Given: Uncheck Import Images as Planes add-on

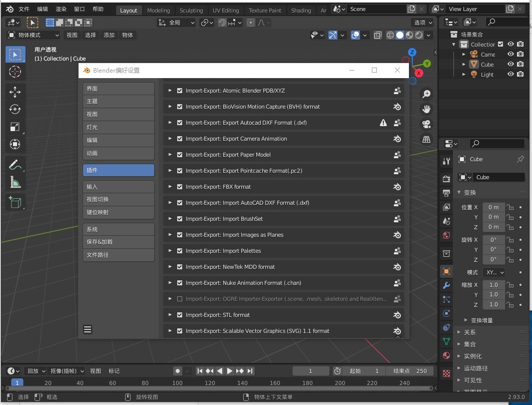Looking at the screenshot, I should pos(180,235).
